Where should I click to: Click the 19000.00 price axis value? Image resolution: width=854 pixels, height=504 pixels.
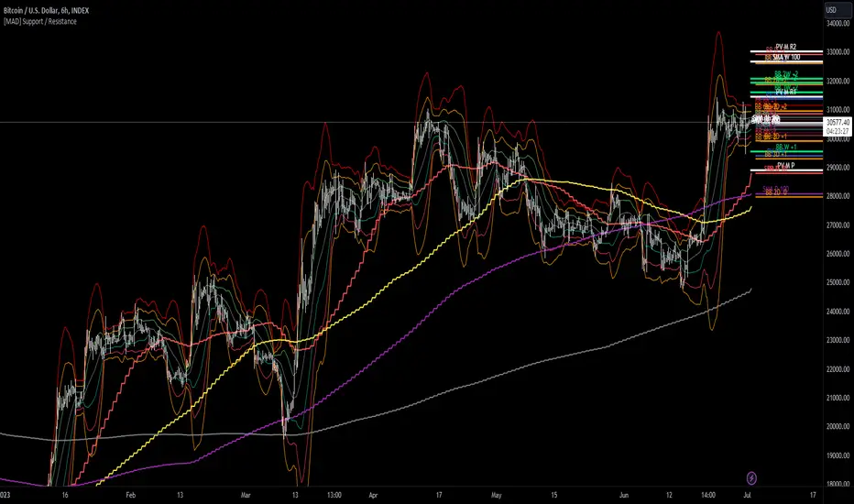tap(838, 455)
